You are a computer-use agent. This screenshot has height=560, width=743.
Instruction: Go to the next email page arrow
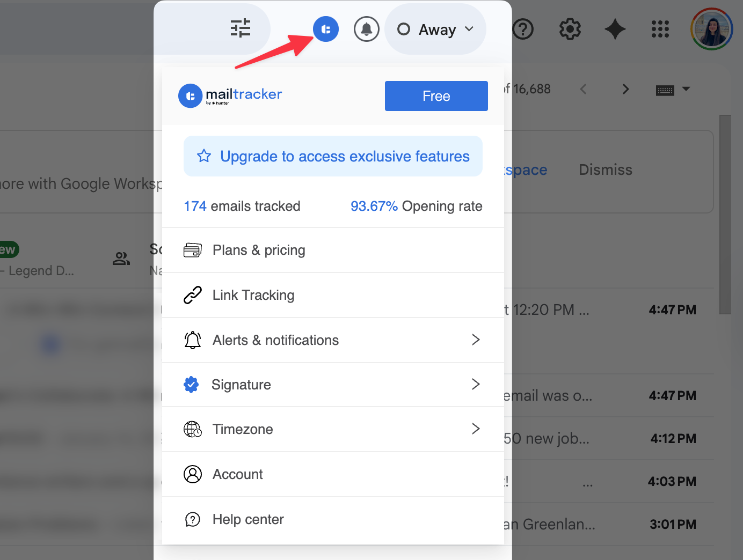point(625,89)
